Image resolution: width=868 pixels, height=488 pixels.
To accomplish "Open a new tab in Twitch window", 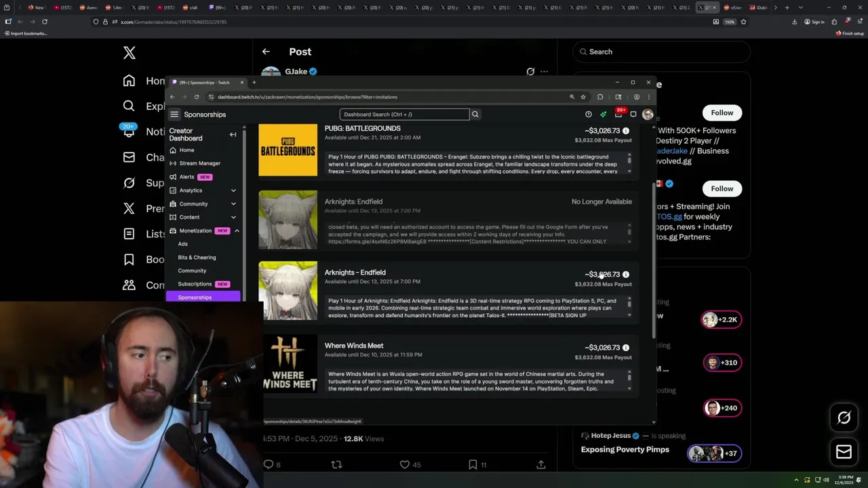I will click(x=254, y=82).
